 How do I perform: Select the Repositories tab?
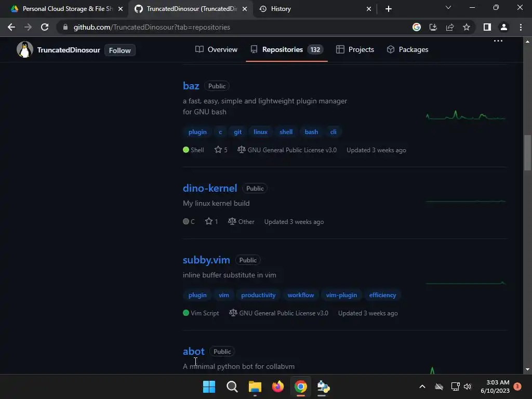286,49
